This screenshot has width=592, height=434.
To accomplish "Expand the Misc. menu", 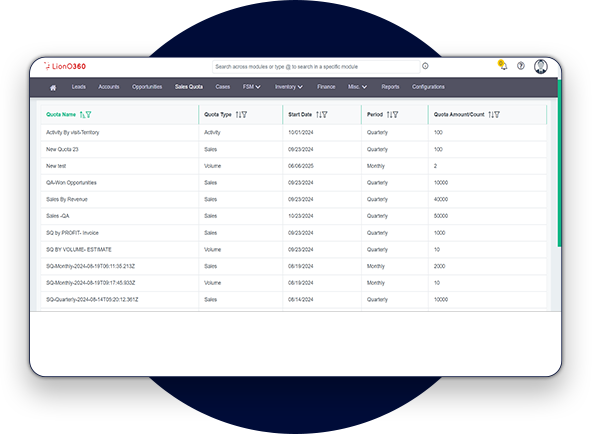I will [x=357, y=87].
